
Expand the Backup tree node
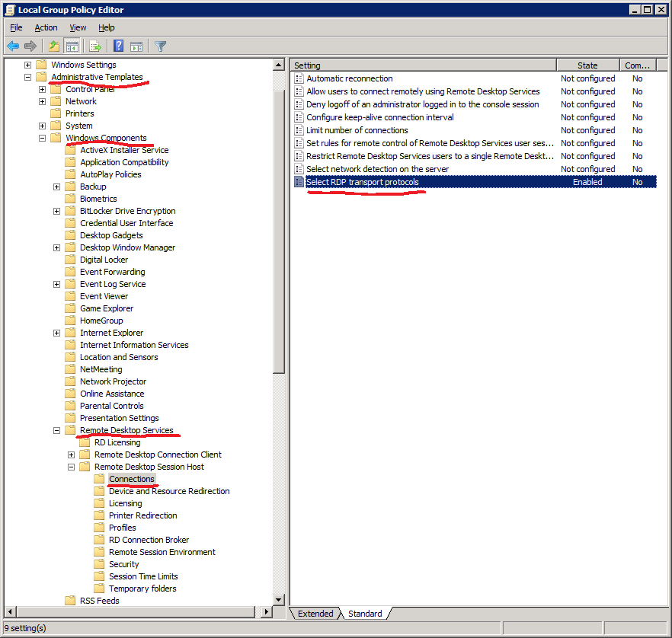tap(56, 186)
